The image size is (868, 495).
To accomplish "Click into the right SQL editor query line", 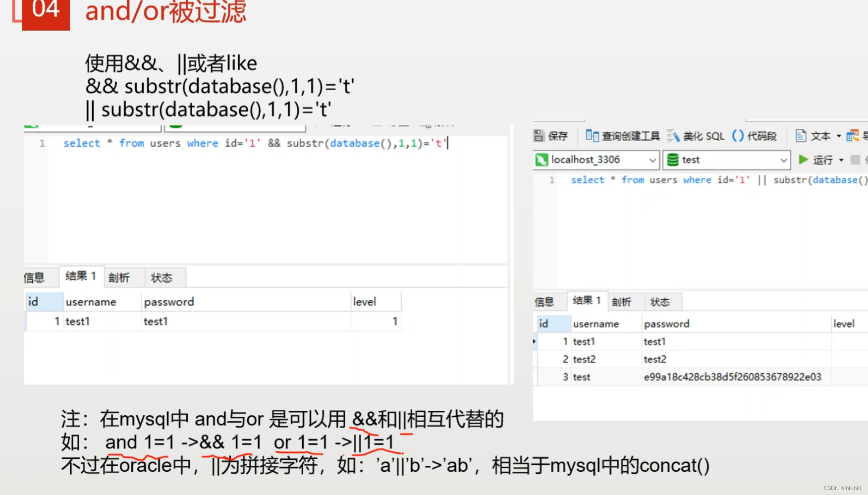I will click(719, 180).
